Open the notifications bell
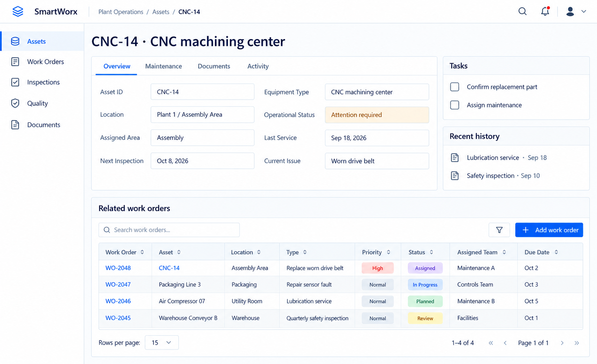The width and height of the screenshot is (597, 364). (x=545, y=12)
